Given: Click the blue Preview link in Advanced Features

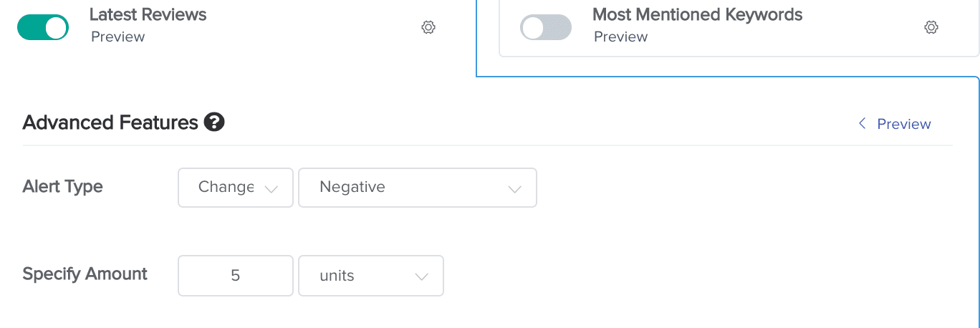Looking at the screenshot, I should pyautogui.click(x=904, y=124).
